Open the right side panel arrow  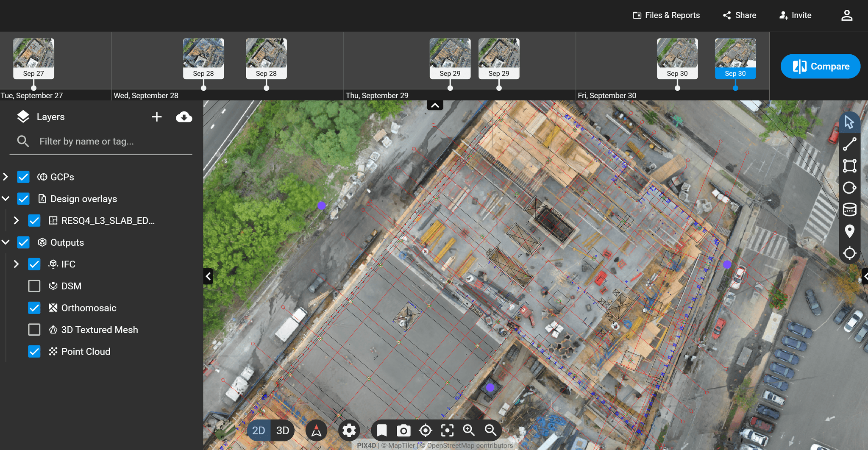click(865, 276)
